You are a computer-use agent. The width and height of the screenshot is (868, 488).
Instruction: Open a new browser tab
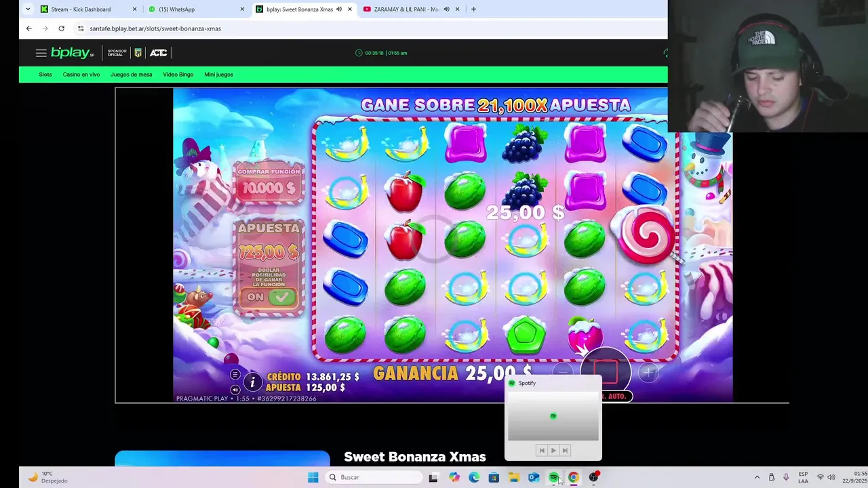pyautogui.click(x=473, y=9)
